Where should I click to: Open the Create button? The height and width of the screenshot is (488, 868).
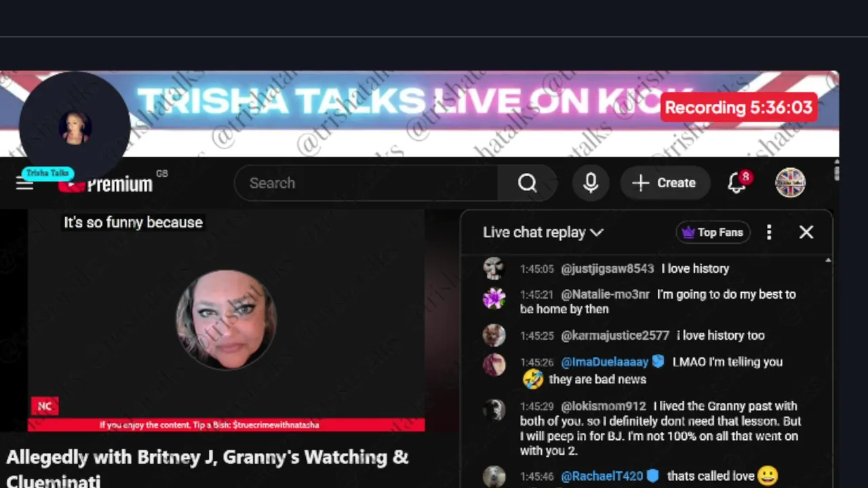(664, 183)
